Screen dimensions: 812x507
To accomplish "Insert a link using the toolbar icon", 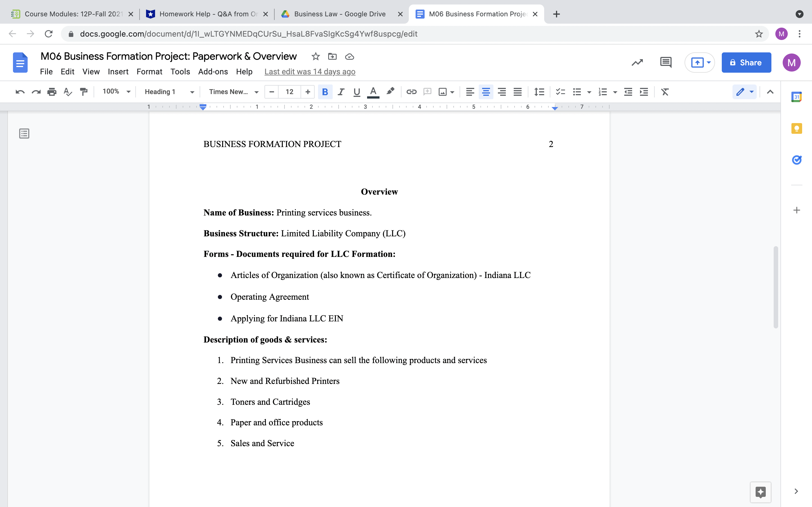I will pos(411,92).
